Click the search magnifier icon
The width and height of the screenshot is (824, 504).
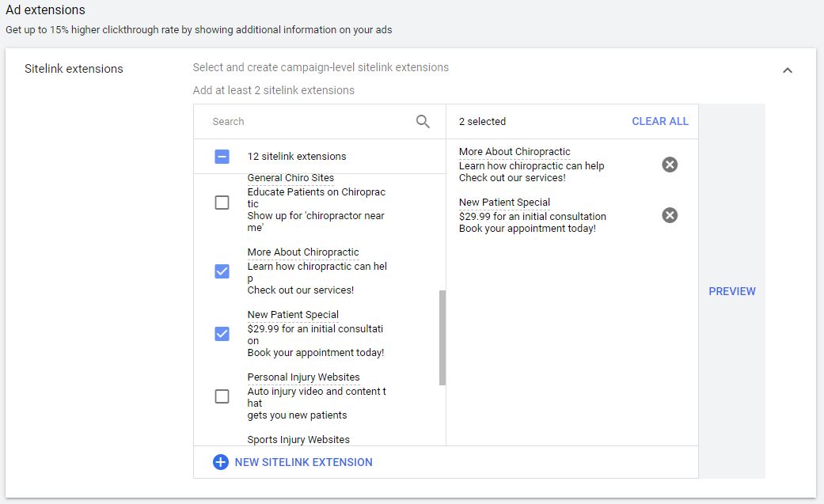423,121
